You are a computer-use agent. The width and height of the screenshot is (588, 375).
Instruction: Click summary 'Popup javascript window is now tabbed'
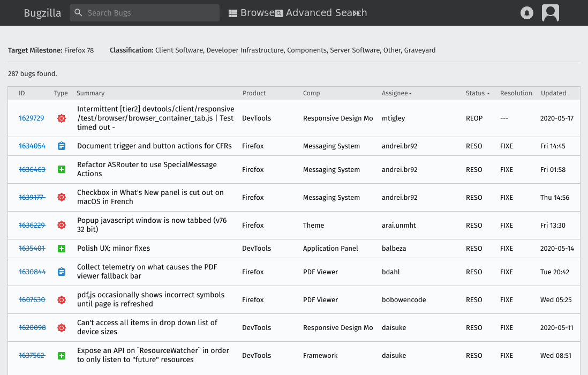point(152,224)
